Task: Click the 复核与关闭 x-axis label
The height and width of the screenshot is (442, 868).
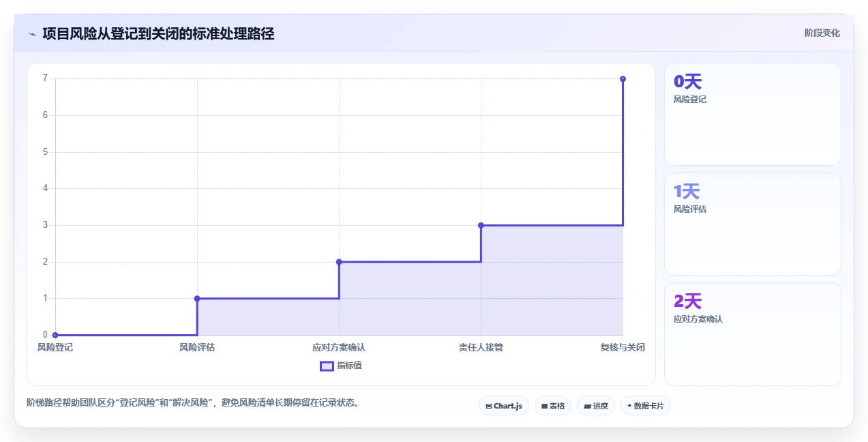Action: [x=623, y=347]
